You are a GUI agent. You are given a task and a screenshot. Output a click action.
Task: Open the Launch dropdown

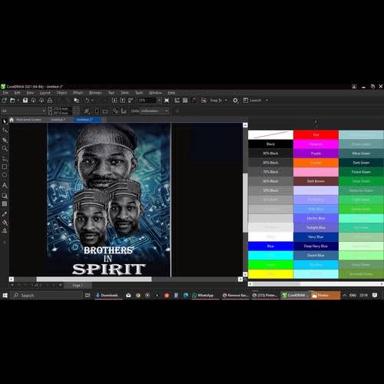(x=256, y=100)
